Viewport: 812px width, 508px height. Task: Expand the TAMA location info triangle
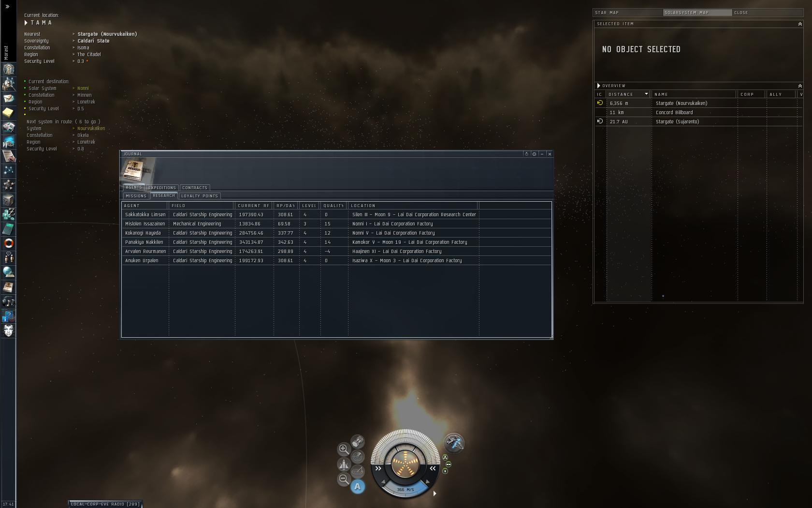point(26,23)
